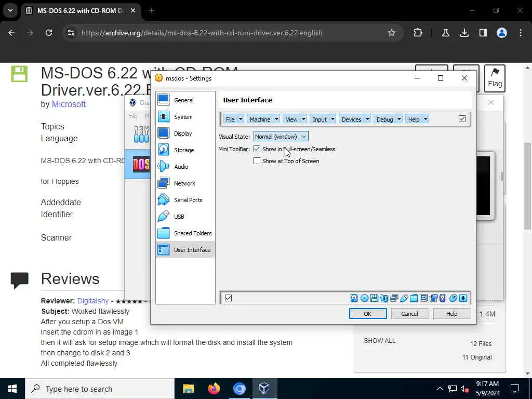Click browser Extensions puzzle icon
This screenshot has height=399, width=532.
pyautogui.click(x=418, y=33)
